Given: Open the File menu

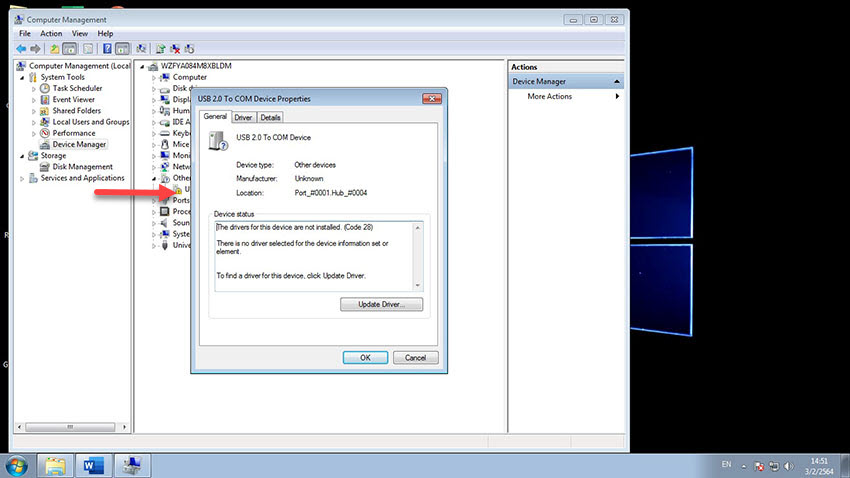Looking at the screenshot, I should tap(25, 34).
